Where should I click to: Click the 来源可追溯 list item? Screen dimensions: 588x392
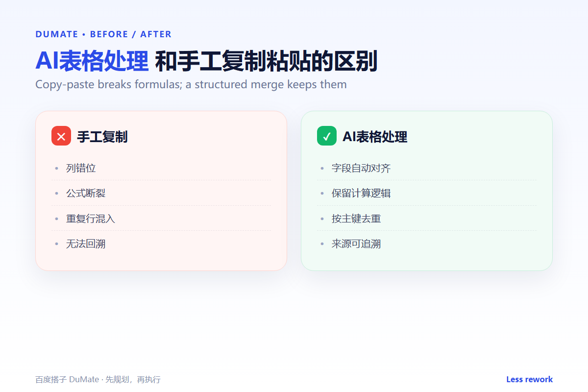(427, 244)
